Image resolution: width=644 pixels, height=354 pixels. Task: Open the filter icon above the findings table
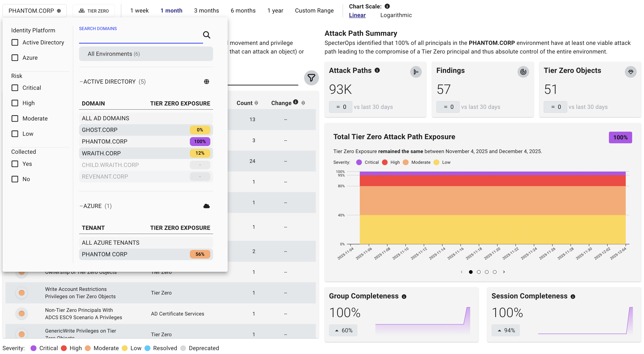311,78
